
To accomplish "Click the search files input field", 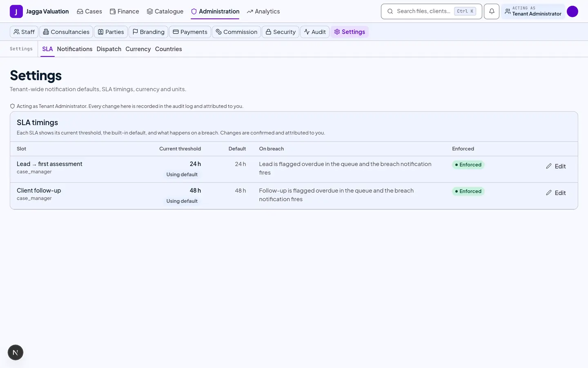I will coord(431,11).
